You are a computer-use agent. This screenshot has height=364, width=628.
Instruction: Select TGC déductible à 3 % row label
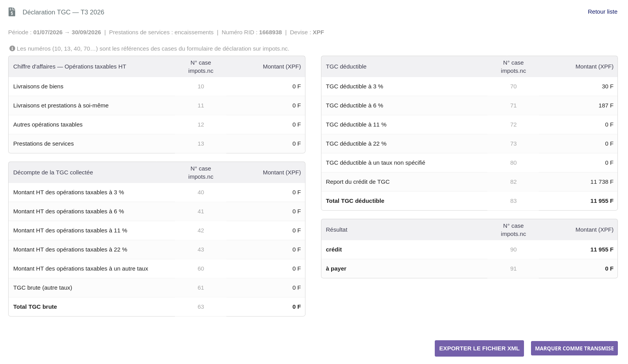(355, 86)
